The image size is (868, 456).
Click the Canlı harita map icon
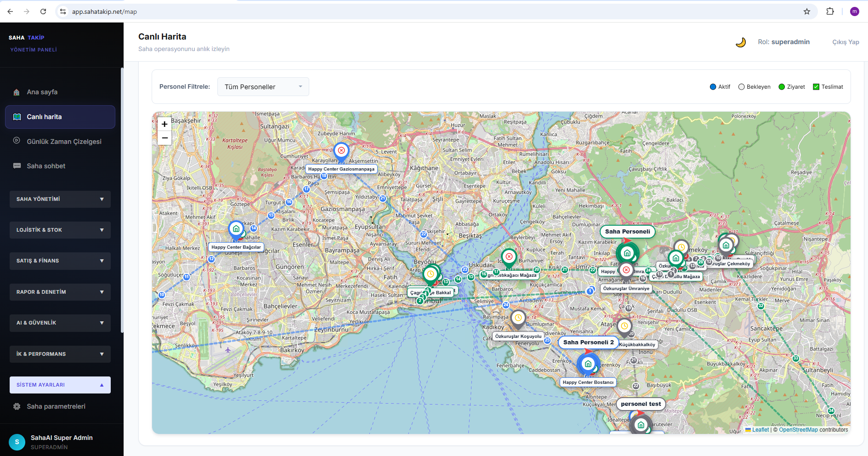(x=17, y=117)
